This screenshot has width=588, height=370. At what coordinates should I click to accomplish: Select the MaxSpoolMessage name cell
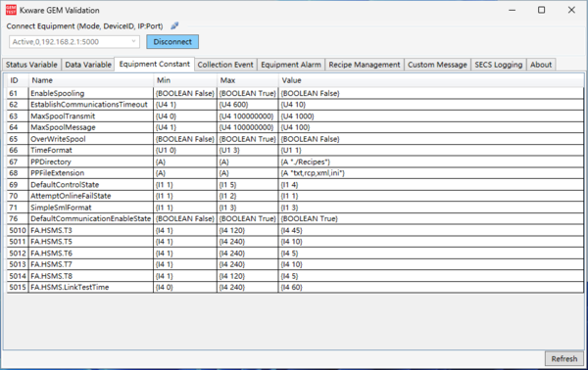(x=91, y=127)
